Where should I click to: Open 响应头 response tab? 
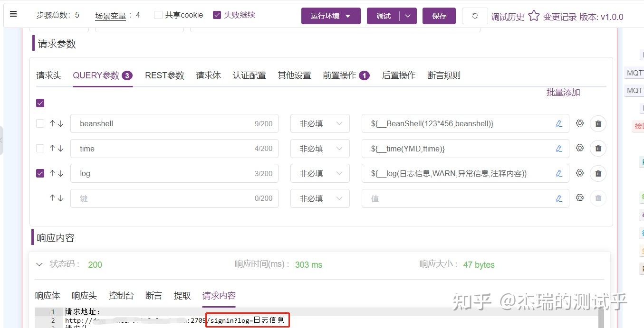[x=84, y=296]
